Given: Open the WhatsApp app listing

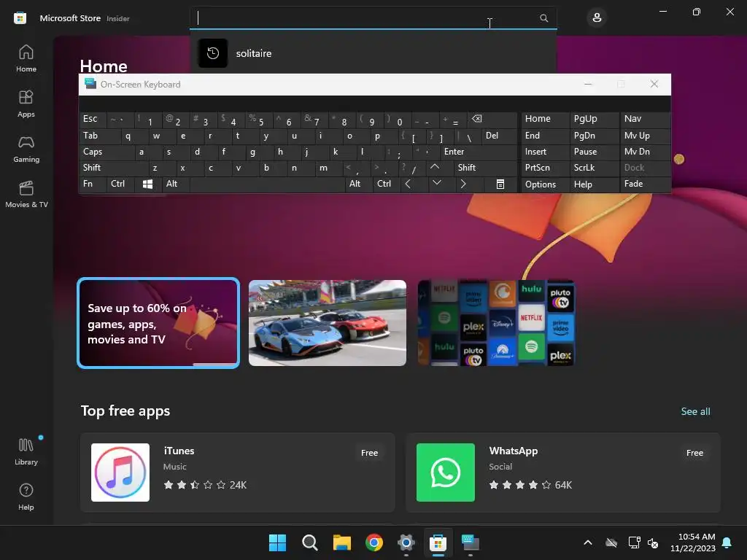Looking at the screenshot, I should click(x=562, y=472).
